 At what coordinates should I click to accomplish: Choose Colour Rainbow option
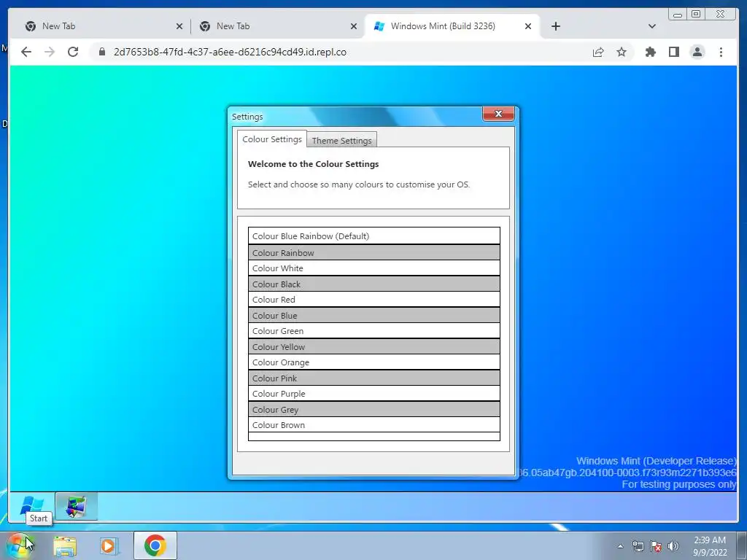coord(374,252)
